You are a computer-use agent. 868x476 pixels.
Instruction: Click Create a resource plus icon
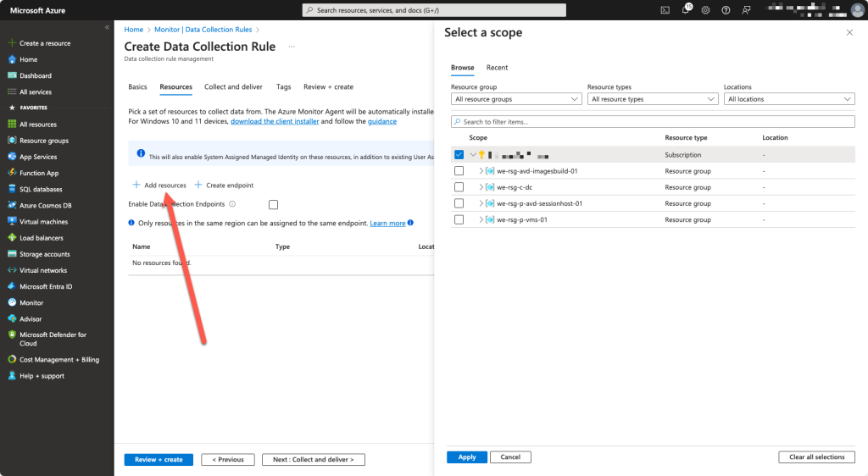(12, 43)
